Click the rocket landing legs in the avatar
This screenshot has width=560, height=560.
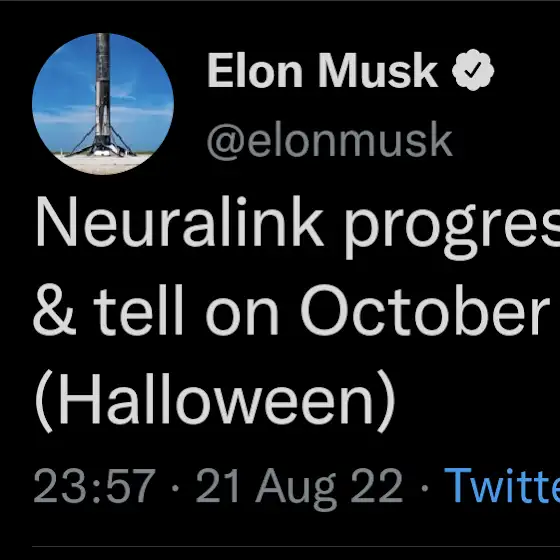[102, 145]
